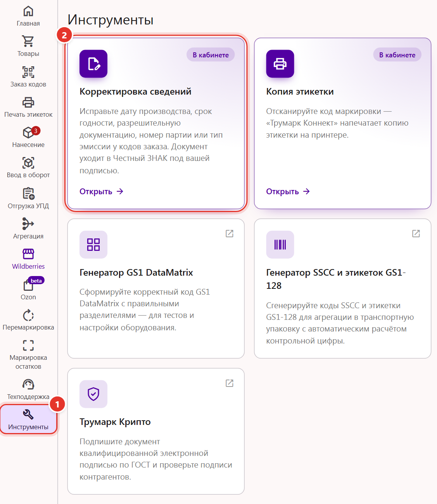This screenshot has width=437, height=504.
Task: Click the Техподдержка sidebar label
Action: [x=28, y=397]
